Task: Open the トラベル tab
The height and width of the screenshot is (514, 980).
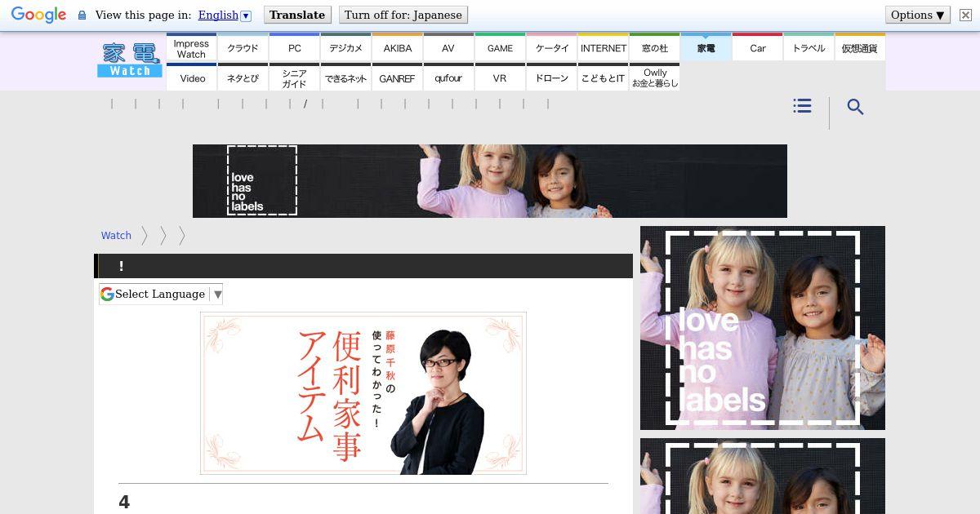Action: (808, 48)
